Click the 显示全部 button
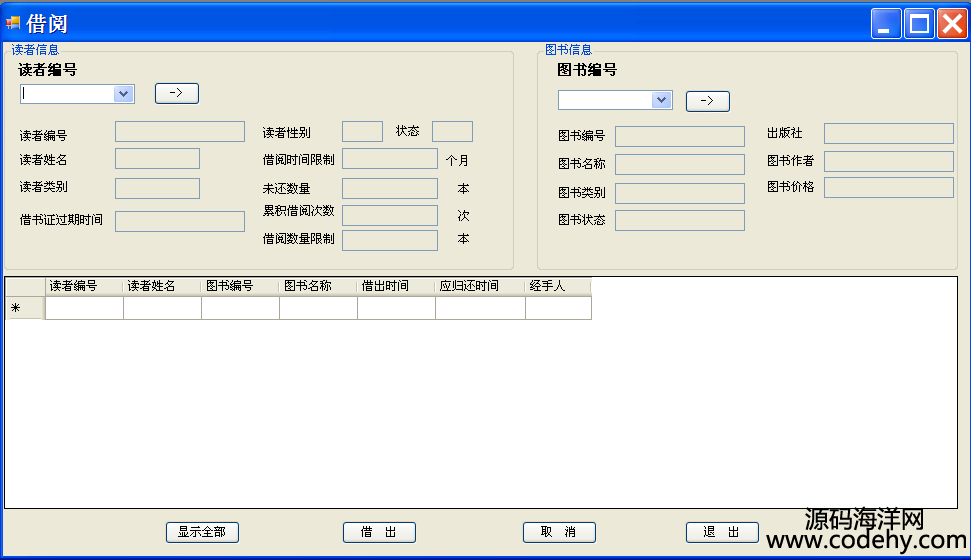 pyautogui.click(x=202, y=532)
